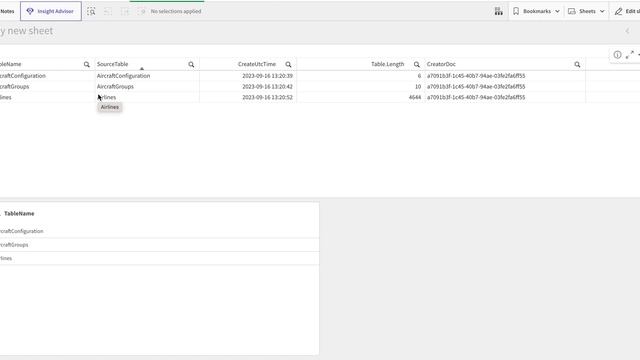This screenshot has width=640, height=360.
Task: Step forward in selections icon
Action: (124, 11)
